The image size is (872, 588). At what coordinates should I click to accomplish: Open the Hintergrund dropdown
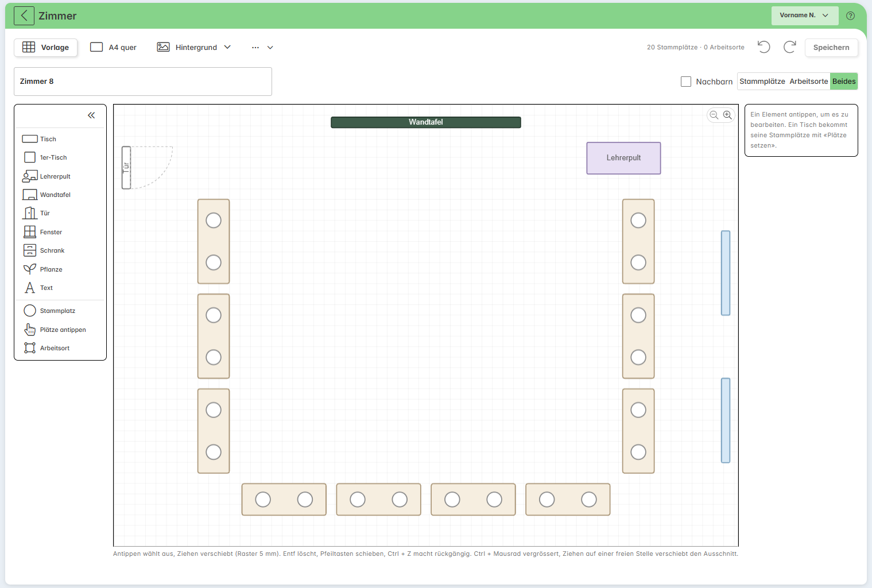click(194, 47)
